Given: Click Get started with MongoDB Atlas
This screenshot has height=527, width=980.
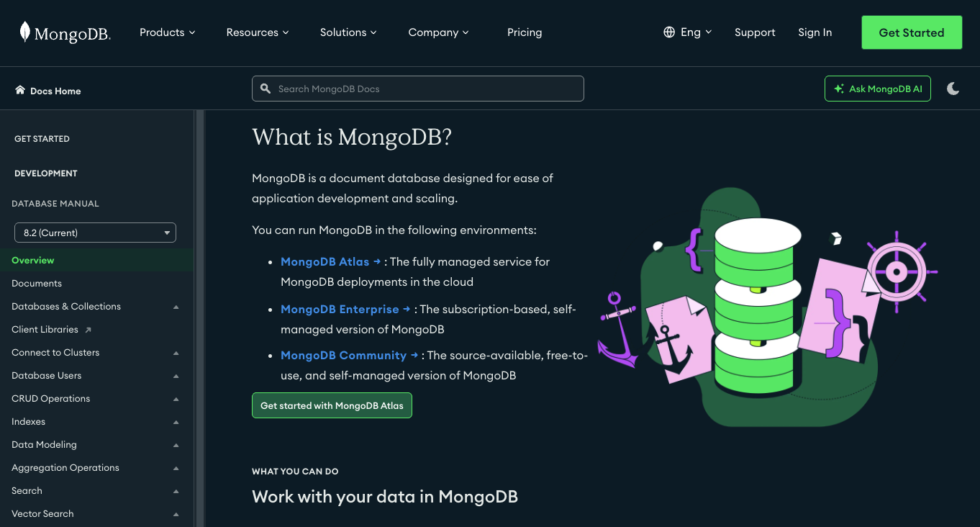Looking at the screenshot, I should coord(332,405).
